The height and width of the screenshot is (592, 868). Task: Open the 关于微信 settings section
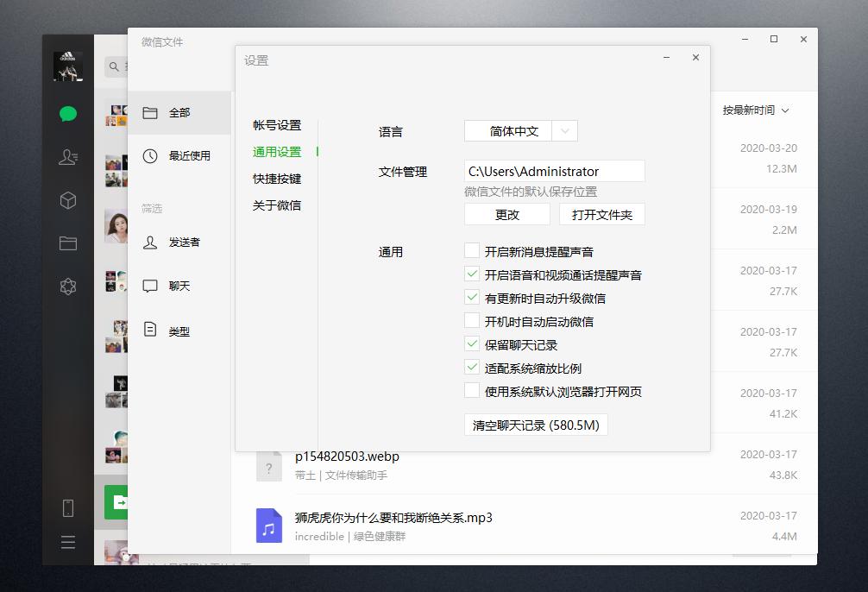(x=279, y=205)
